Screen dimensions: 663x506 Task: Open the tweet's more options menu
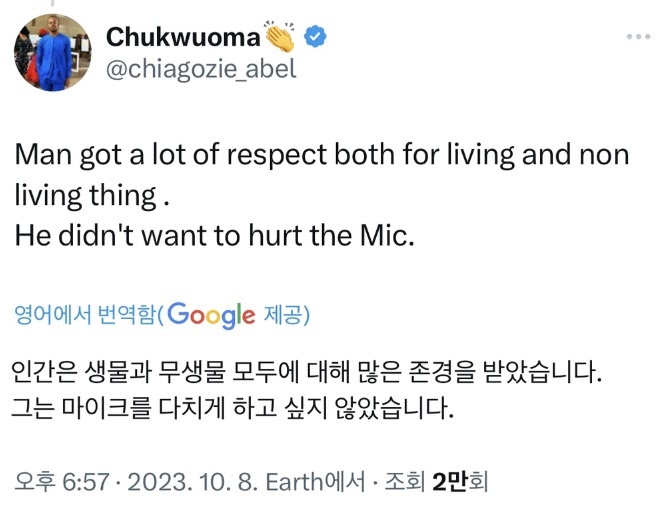(x=637, y=37)
